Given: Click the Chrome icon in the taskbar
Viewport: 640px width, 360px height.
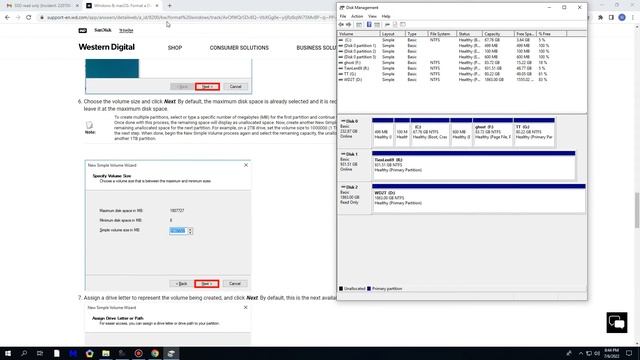Looking at the screenshot, I should click(155, 353).
